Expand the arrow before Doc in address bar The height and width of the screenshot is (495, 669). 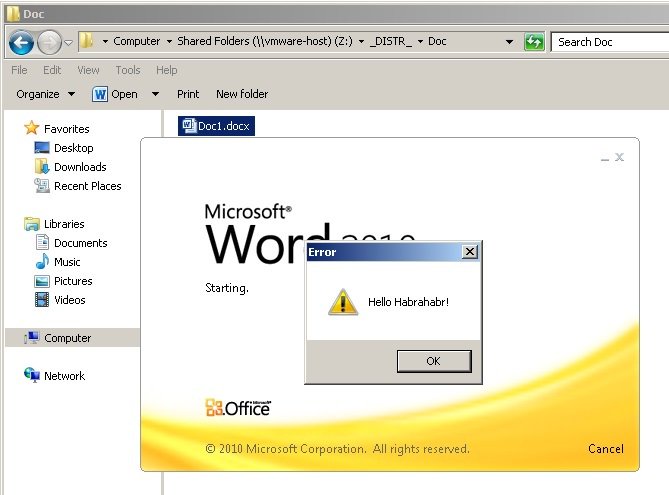click(420, 41)
